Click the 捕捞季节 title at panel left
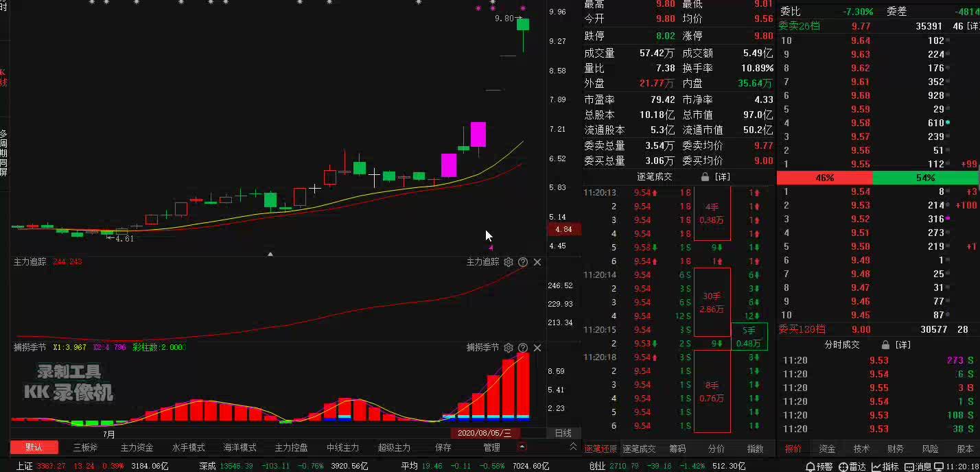 [x=30, y=348]
